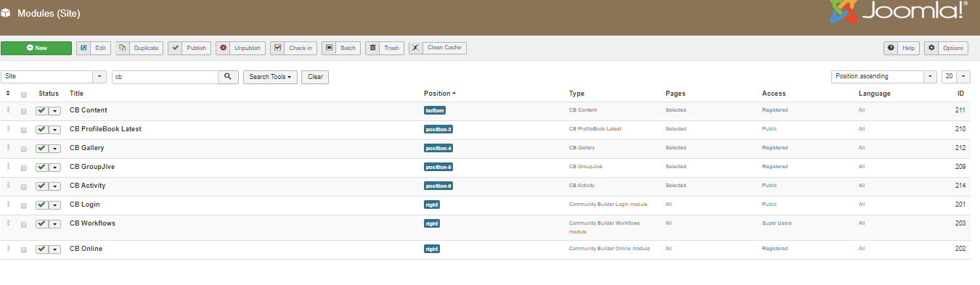This screenshot has width=980, height=285.
Task: Sort by Title column header
Action: pos(76,94)
